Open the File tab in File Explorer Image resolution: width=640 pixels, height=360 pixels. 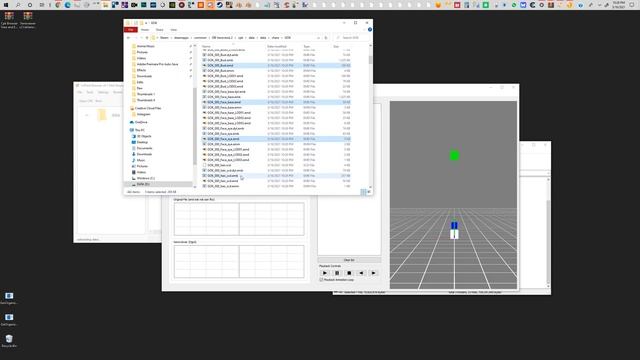[131, 30]
